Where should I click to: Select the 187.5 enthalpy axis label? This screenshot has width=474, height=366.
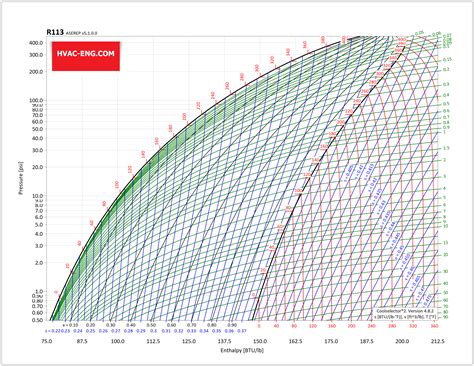[367, 341]
